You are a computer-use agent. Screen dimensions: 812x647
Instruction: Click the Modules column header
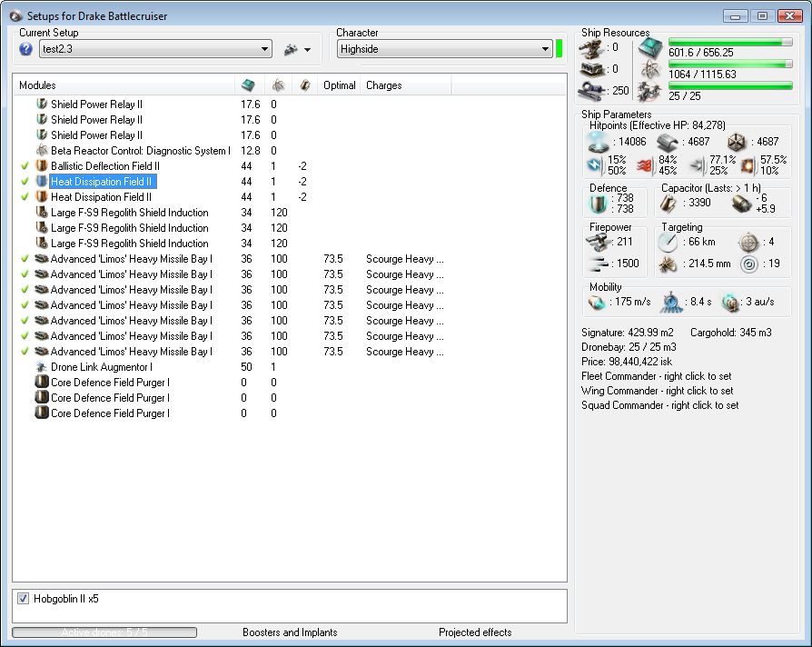38,85
